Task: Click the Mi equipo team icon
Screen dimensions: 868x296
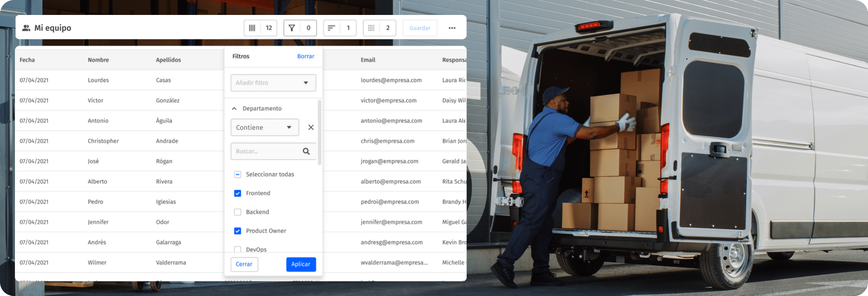Action: (x=26, y=28)
